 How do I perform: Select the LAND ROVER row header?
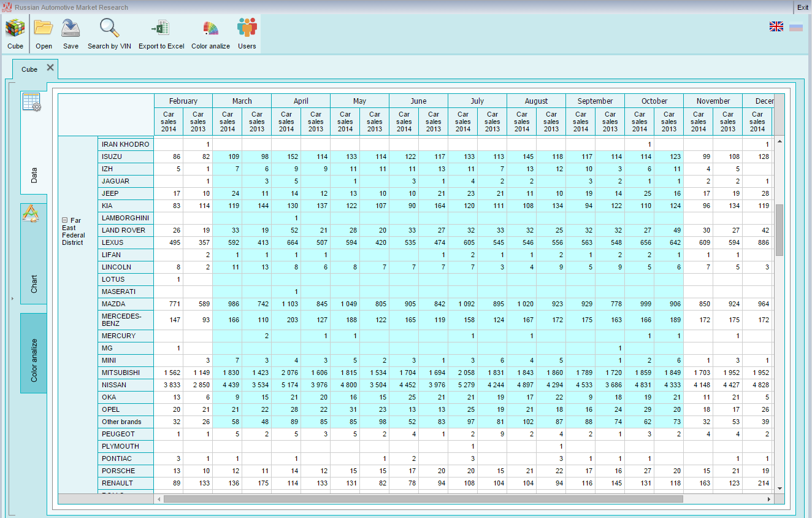click(x=126, y=230)
